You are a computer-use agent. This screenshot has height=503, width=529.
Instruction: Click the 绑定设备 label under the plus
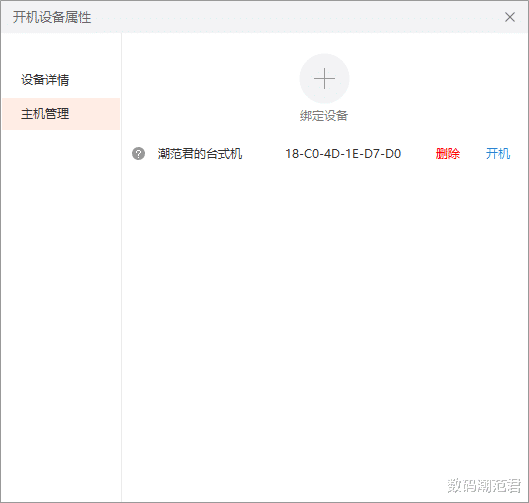coord(324,116)
